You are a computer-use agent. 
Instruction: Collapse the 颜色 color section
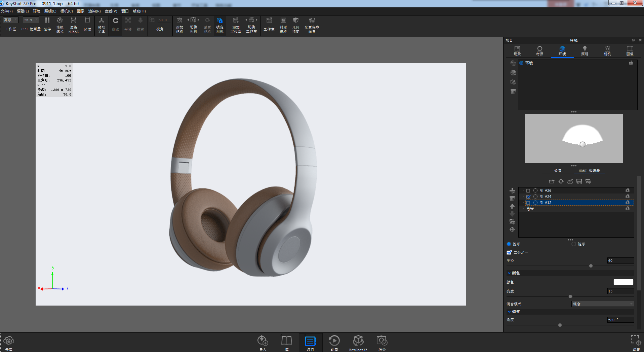[509, 273]
